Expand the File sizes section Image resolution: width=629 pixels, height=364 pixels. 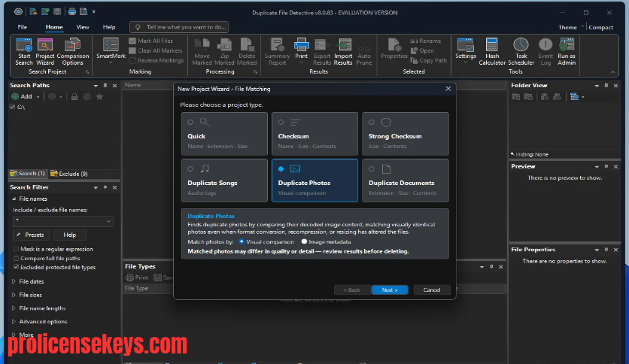(14, 295)
